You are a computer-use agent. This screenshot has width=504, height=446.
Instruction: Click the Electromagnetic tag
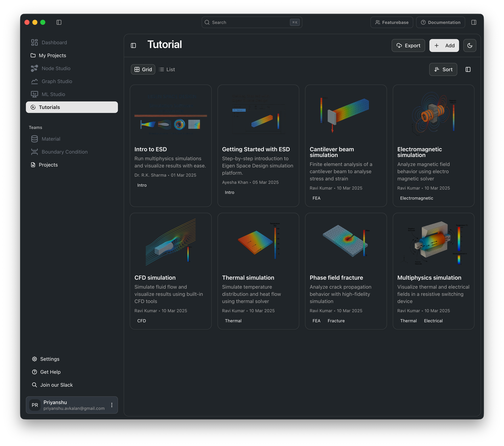click(416, 198)
